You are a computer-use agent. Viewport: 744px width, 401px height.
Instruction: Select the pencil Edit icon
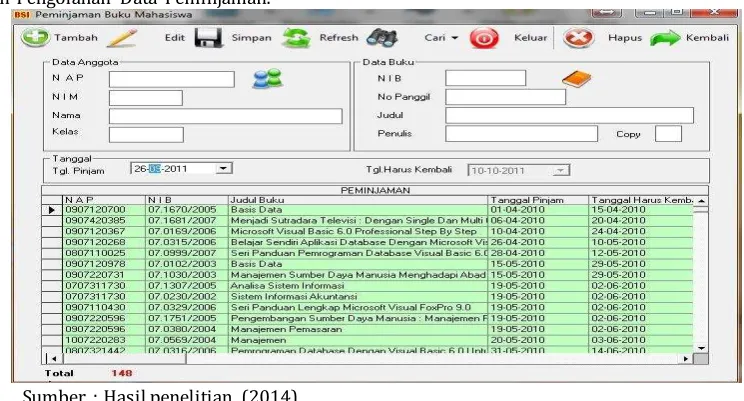tap(121, 38)
